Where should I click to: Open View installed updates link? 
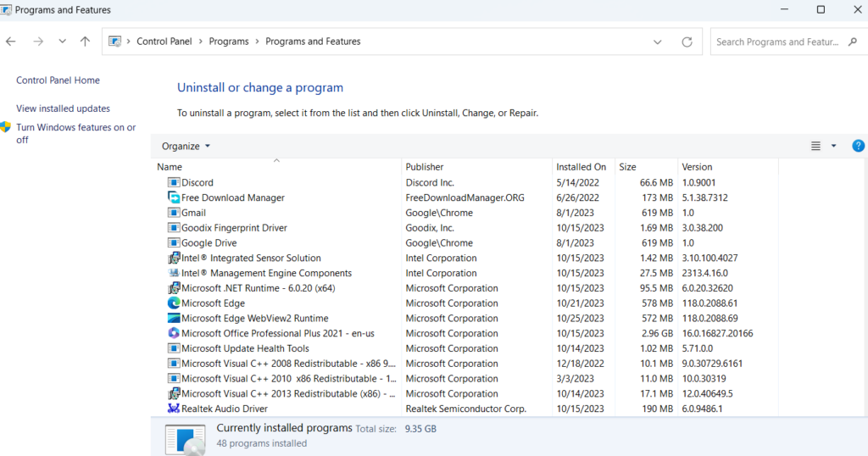pos(63,108)
